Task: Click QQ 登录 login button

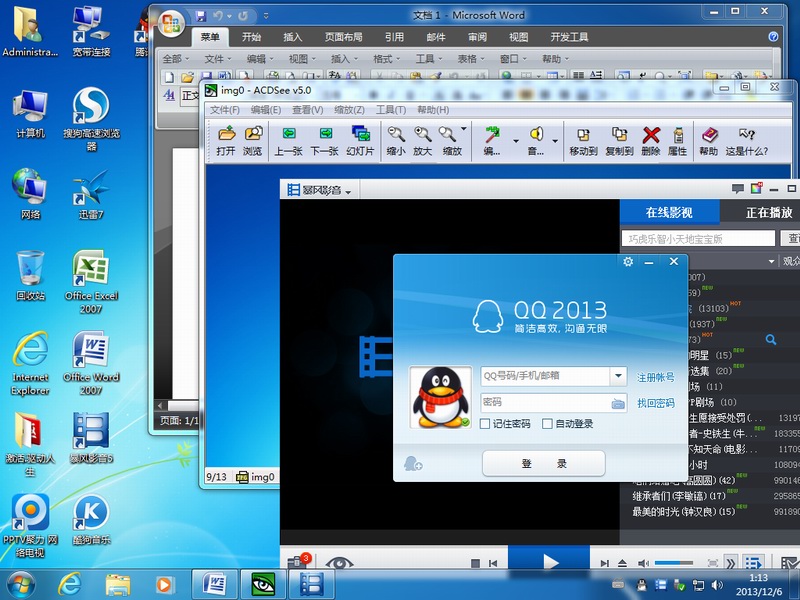Action: [544, 463]
